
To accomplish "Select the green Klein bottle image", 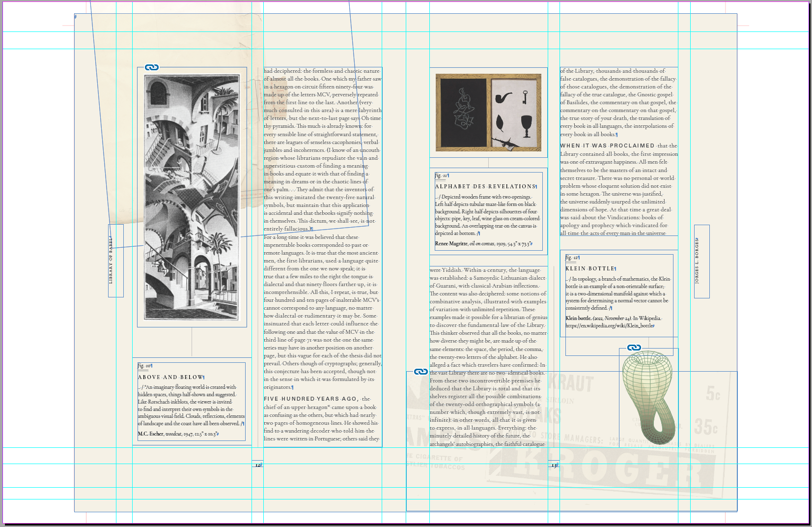I will [648, 397].
